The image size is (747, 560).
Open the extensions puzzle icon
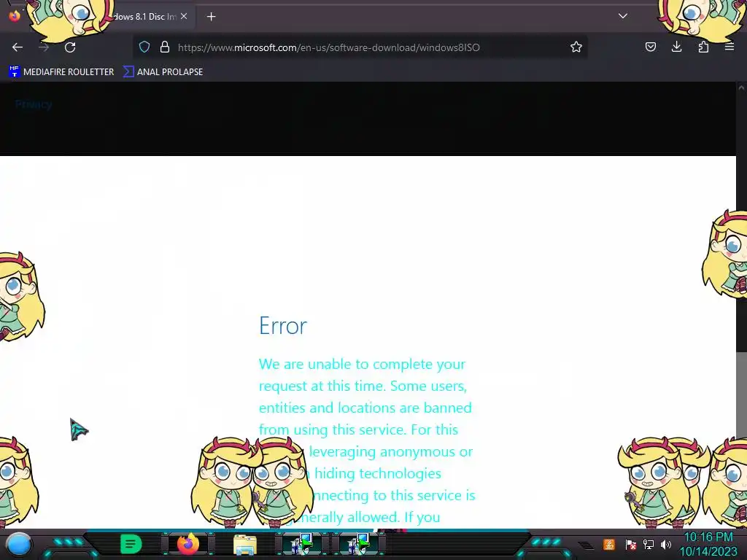pos(703,47)
